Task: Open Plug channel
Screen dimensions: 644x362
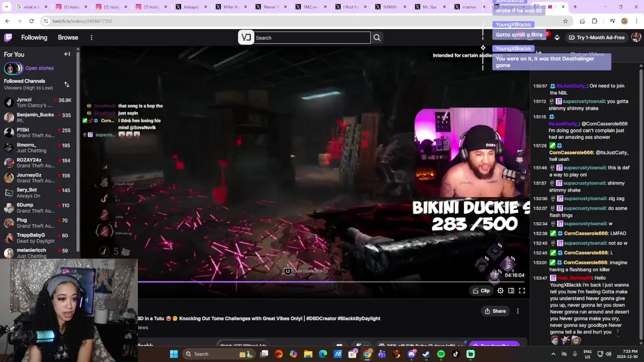Action: point(38,223)
